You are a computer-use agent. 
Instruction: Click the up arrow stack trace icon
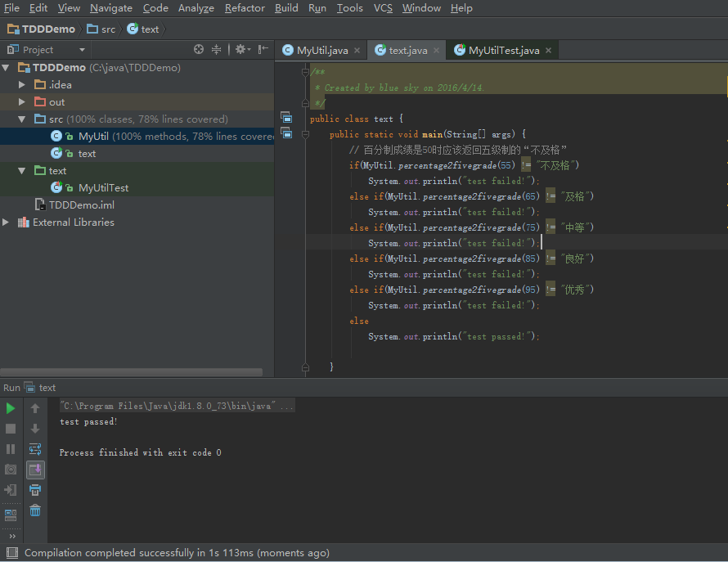(x=35, y=408)
